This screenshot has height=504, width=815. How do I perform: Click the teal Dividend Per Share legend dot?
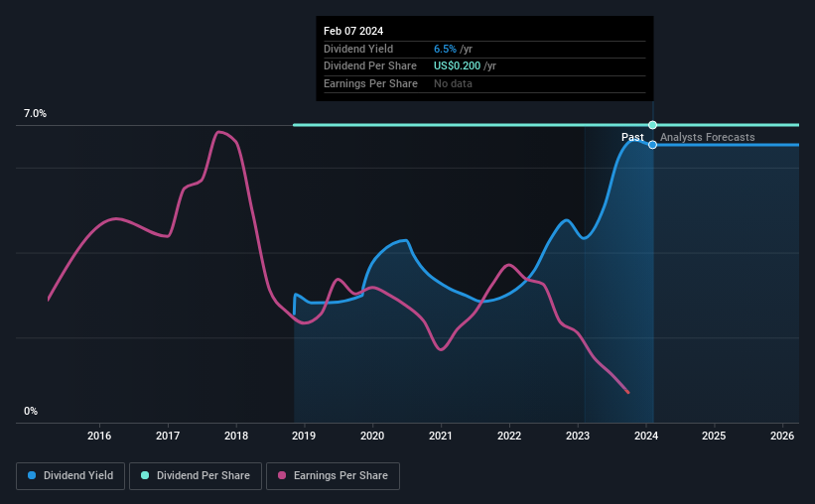145,475
